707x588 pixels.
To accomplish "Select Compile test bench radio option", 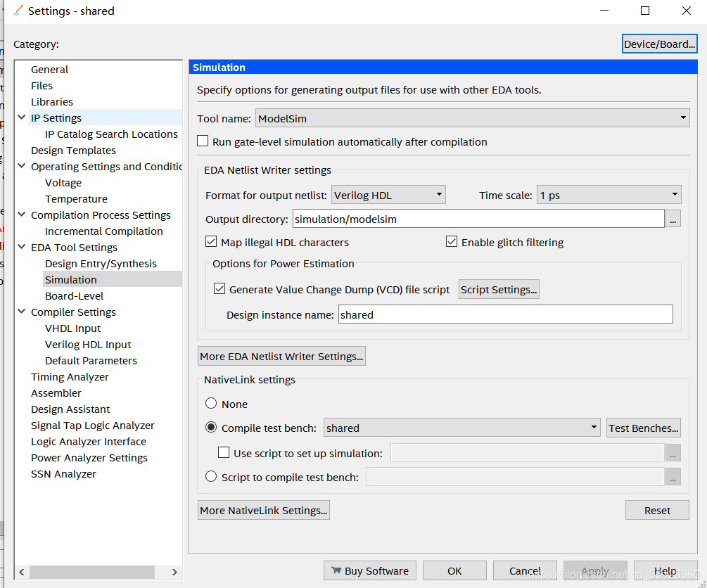I will pyautogui.click(x=211, y=427).
